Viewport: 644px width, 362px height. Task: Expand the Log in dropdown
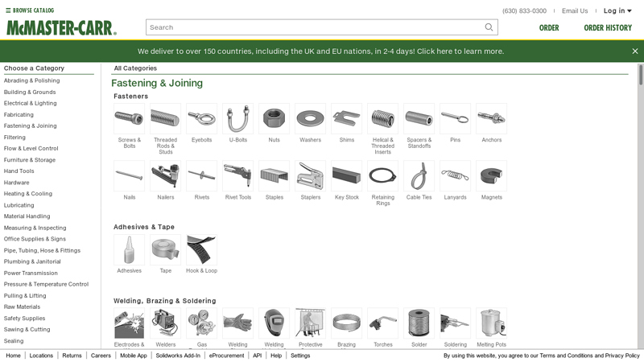pos(617,10)
